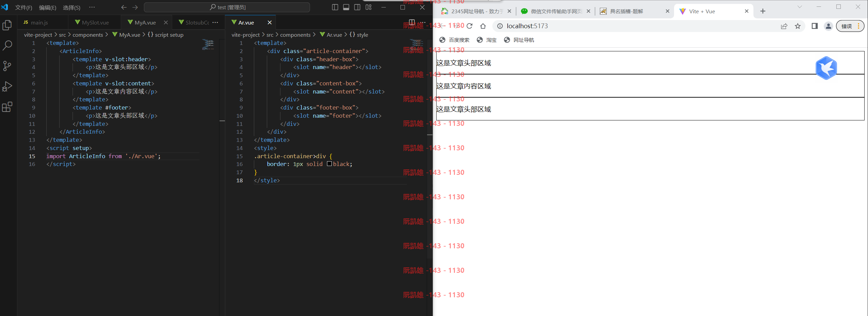Toggle the browser side panel
868x316 pixels.
coord(815,26)
